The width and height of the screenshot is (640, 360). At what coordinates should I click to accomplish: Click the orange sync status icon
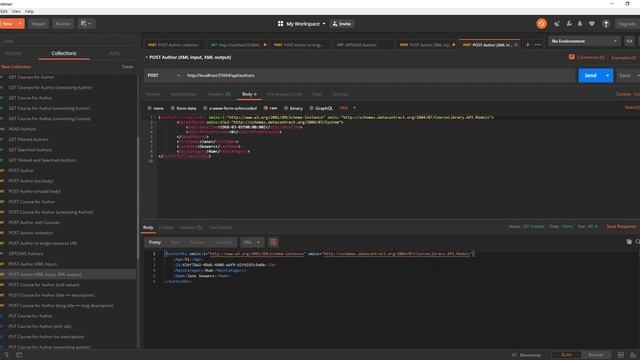click(x=541, y=24)
